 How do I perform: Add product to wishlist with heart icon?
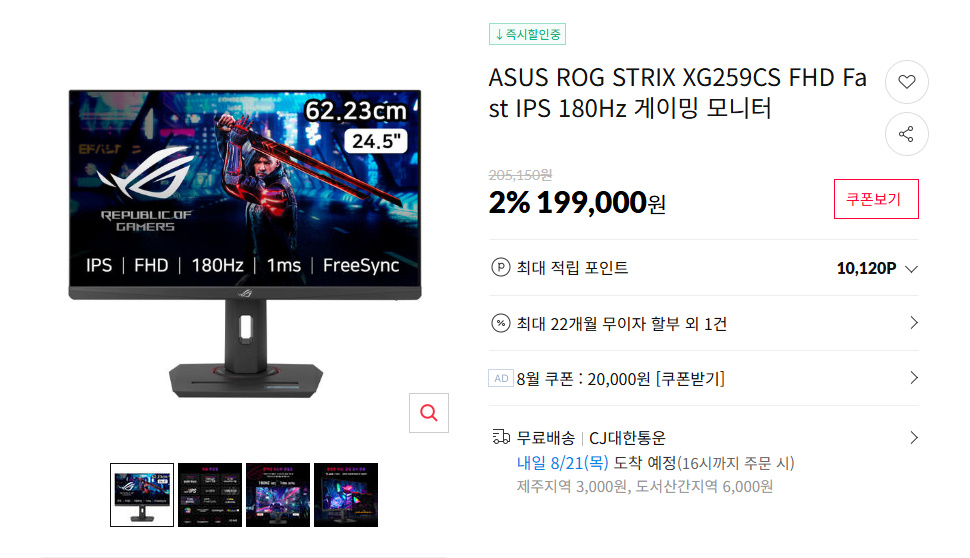point(906,82)
